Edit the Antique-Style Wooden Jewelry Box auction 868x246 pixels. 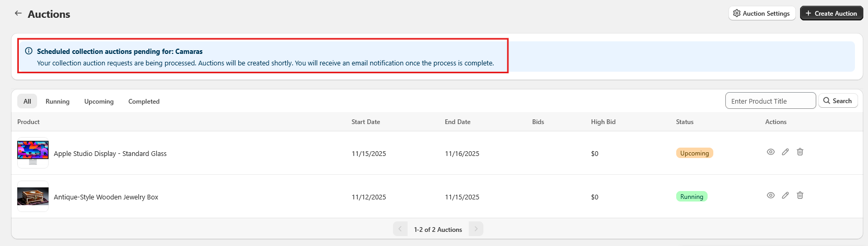coord(785,196)
